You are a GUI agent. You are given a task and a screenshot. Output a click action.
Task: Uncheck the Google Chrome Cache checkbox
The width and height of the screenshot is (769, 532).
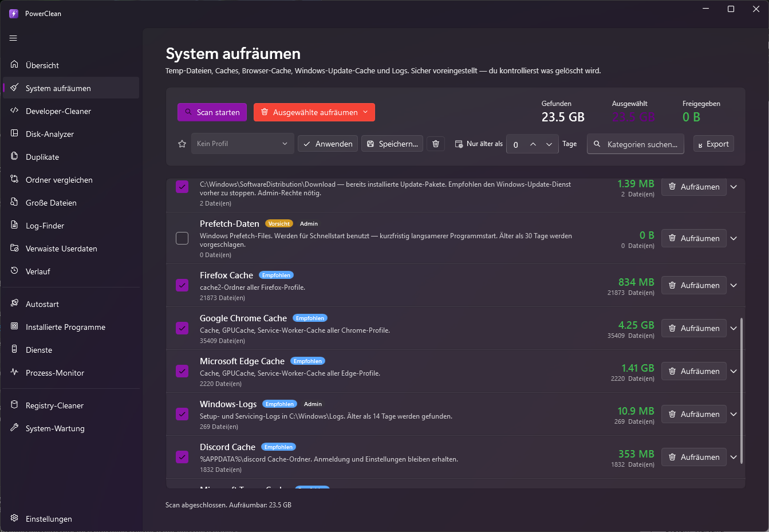click(x=182, y=328)
